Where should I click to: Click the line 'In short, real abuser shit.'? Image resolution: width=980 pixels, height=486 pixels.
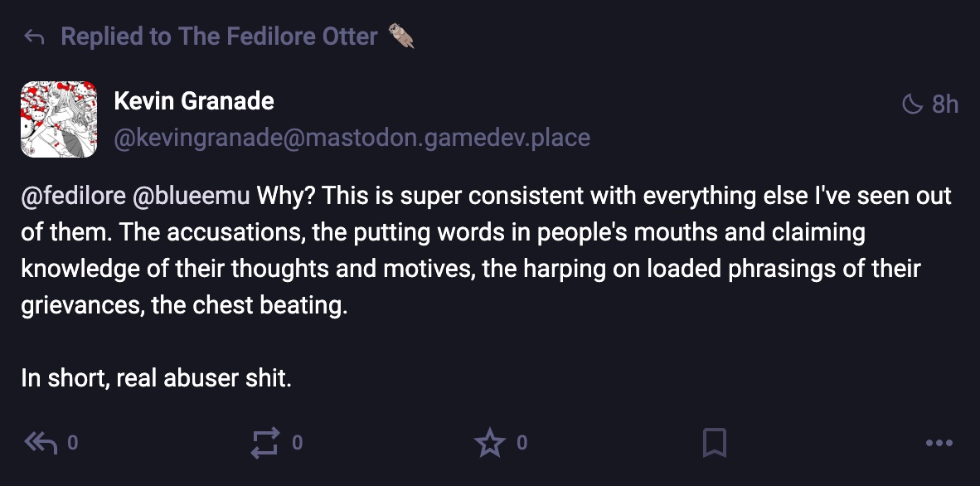156,378
